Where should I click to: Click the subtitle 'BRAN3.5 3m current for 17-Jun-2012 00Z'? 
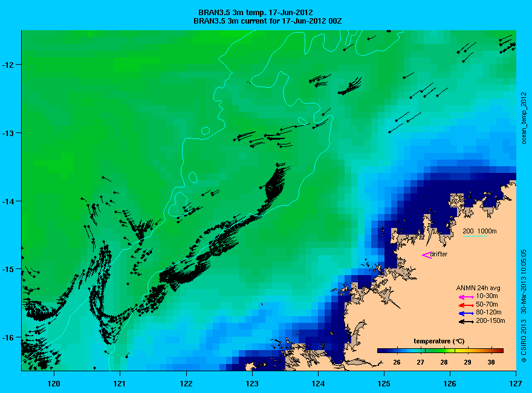tap(267, 21)
